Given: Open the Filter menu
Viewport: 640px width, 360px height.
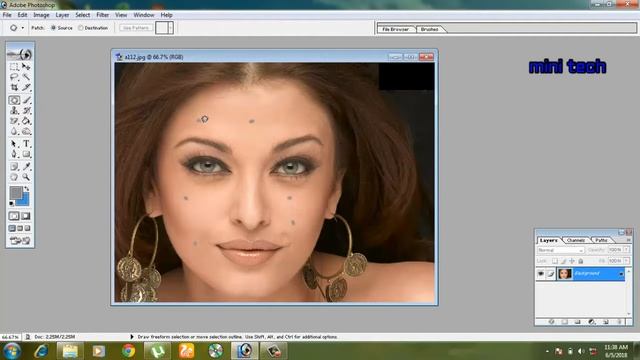Looking at the screenshot, I should pyautogui.click(x=102, y=15).
